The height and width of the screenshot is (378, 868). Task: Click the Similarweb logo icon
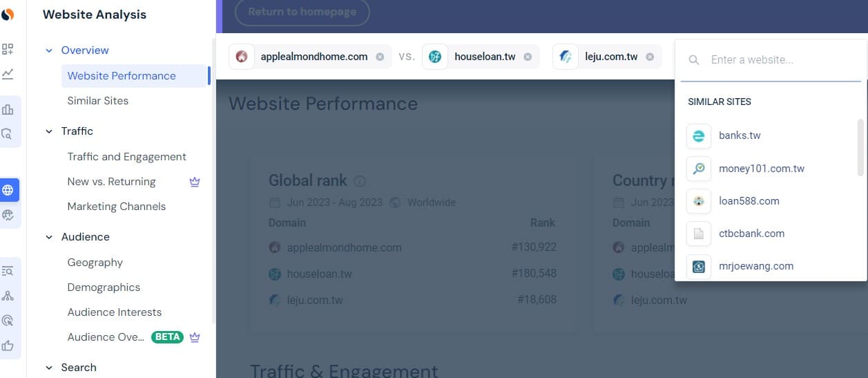8,13
